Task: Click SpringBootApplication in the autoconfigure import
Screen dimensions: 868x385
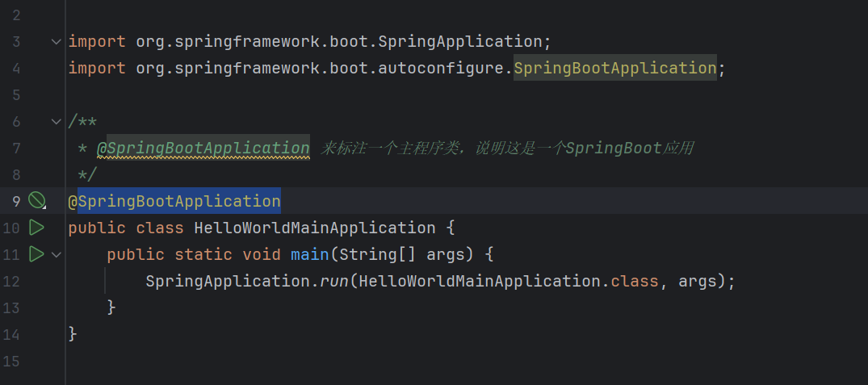Action: click(615, 68)
